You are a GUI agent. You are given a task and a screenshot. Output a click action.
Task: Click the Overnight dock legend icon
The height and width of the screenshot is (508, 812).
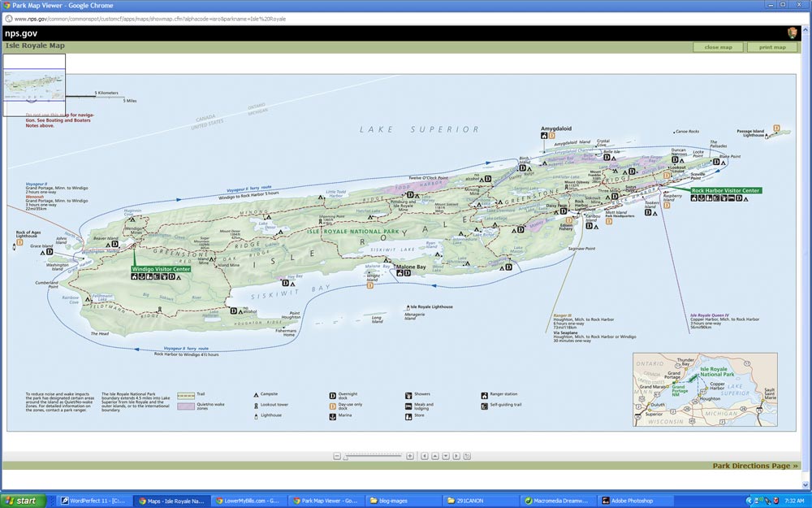[x=332, y=396]
